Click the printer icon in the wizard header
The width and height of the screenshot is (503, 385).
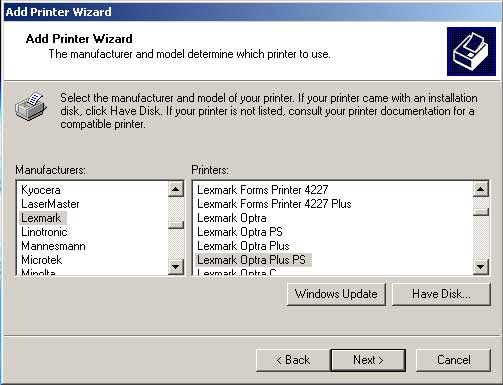(x=471, y=52)
